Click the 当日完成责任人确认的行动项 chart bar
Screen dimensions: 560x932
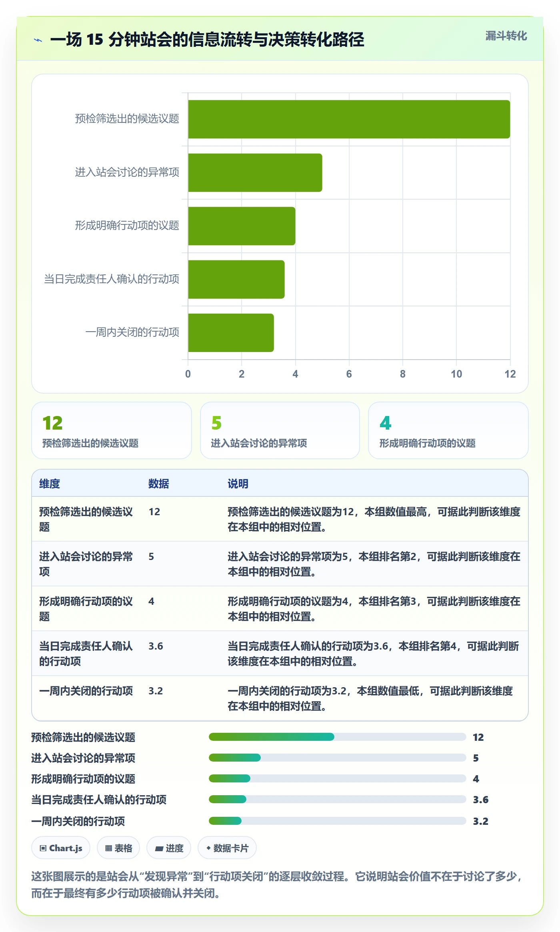[x=236, y=280]
